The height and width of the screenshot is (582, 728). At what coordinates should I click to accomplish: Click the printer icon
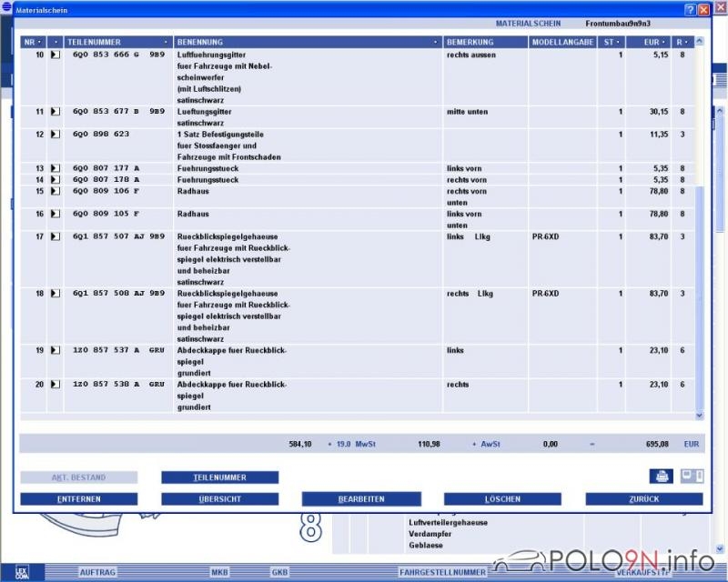pos(661,477)
